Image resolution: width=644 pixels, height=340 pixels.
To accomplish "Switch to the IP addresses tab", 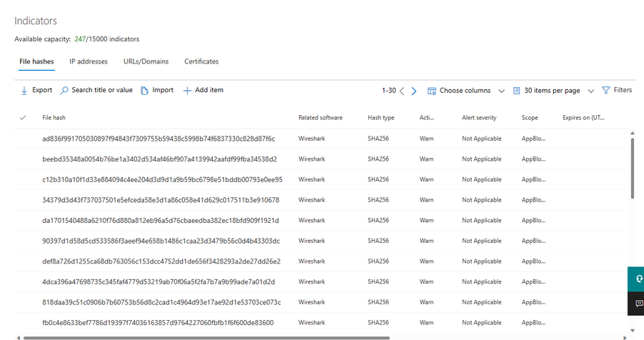I will 89,61.
